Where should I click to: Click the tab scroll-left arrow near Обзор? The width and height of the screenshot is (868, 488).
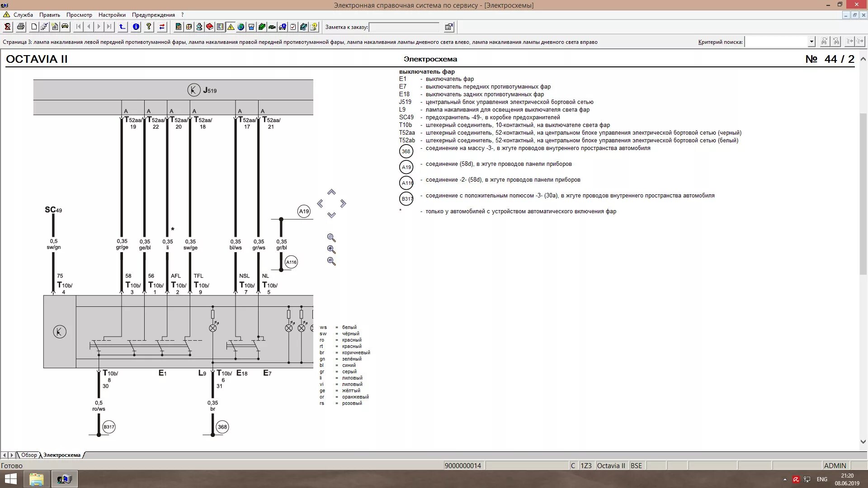5,455
